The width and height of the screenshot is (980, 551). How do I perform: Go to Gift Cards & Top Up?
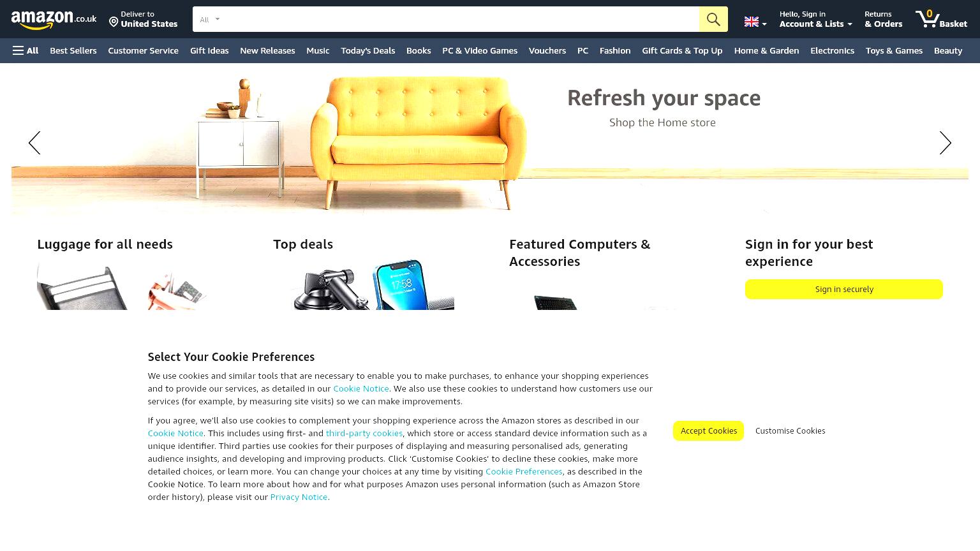click(x=682, y=50)
